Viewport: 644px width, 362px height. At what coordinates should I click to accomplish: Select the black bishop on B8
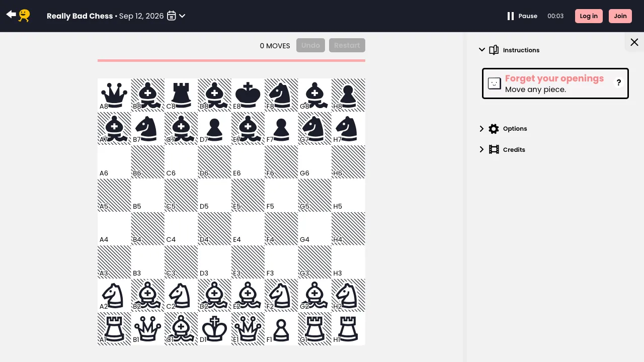(x=147, y=95)
